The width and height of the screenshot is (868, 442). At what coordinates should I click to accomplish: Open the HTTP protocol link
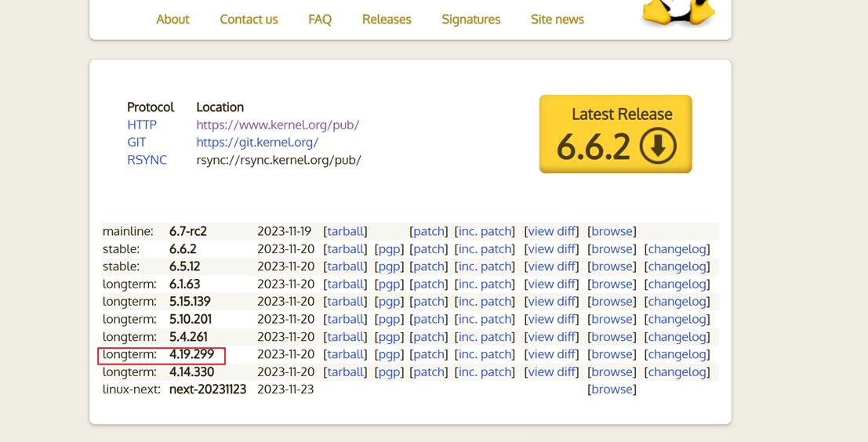(x=142, y=125)
